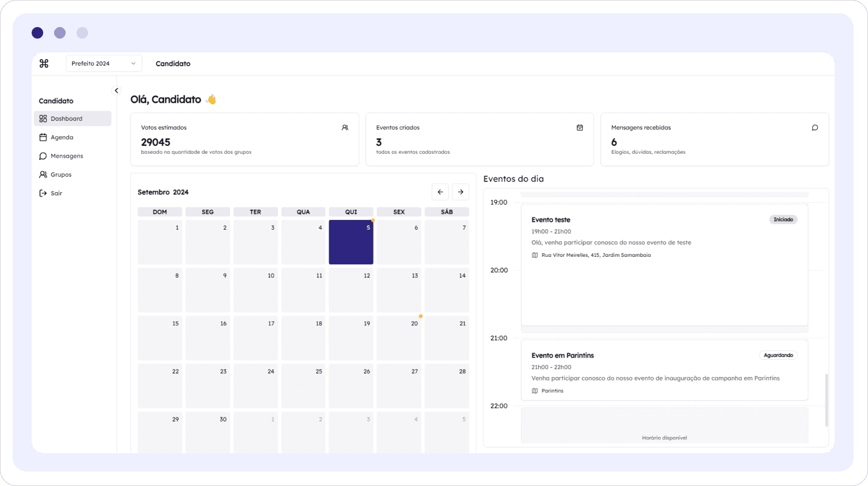This screenshot has width=868, height=486.
Task: Click the Candidato breadcrumb in top bar
Action: tap(173, 63)
